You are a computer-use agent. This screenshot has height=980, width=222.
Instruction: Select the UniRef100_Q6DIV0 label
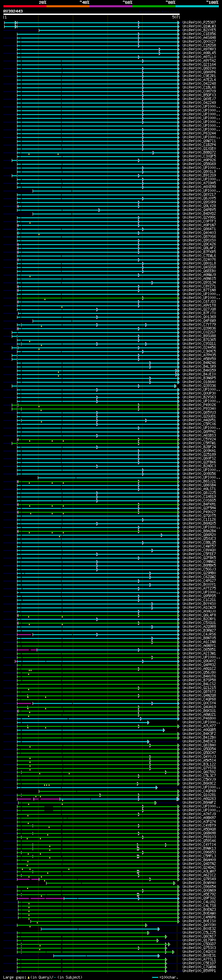(x=199, y=68)
